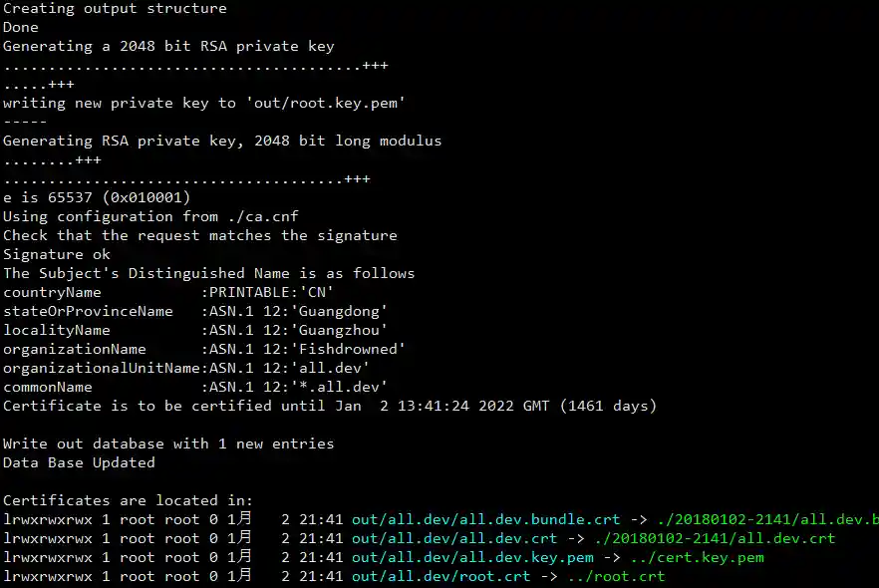Click the localityName value 'Guangzhou'
Viewport: 879px width, 588px height.
click(339, 330)
